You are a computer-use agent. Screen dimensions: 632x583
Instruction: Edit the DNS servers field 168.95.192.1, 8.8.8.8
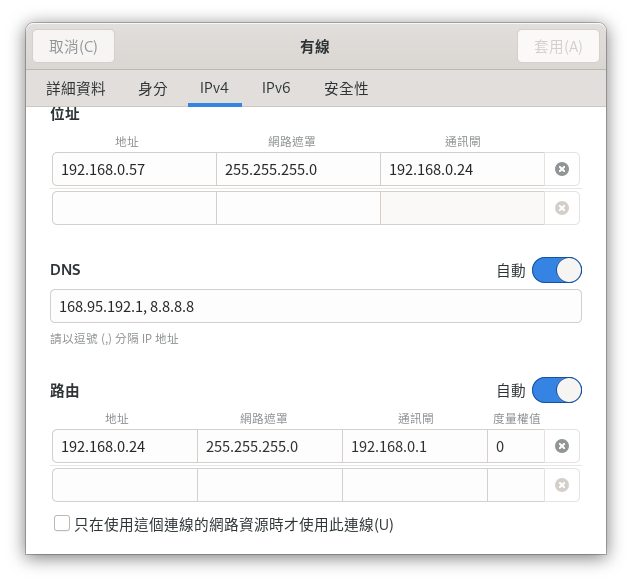(316, 306)
